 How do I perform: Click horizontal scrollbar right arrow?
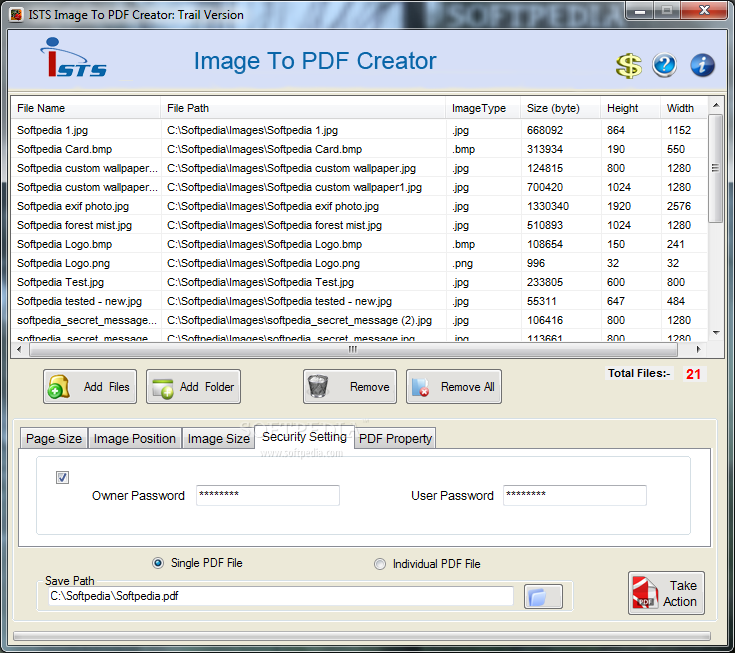(x=699, y=349)
